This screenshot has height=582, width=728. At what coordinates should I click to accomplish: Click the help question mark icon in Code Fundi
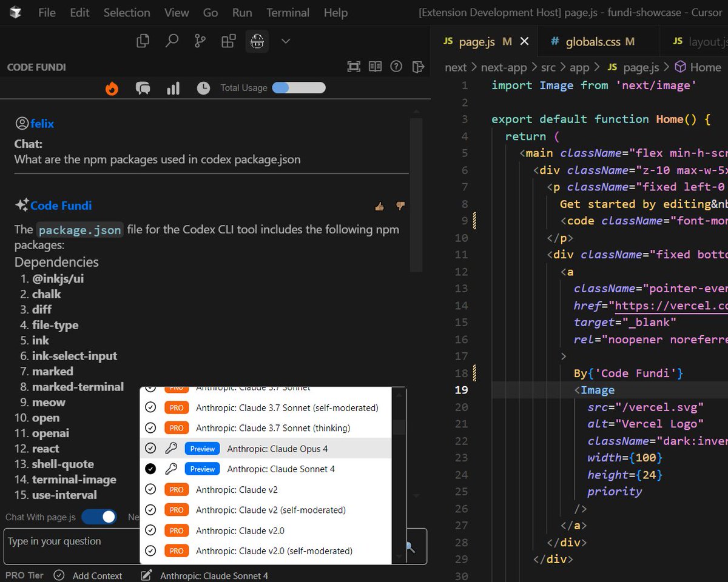tap(397, 67)
